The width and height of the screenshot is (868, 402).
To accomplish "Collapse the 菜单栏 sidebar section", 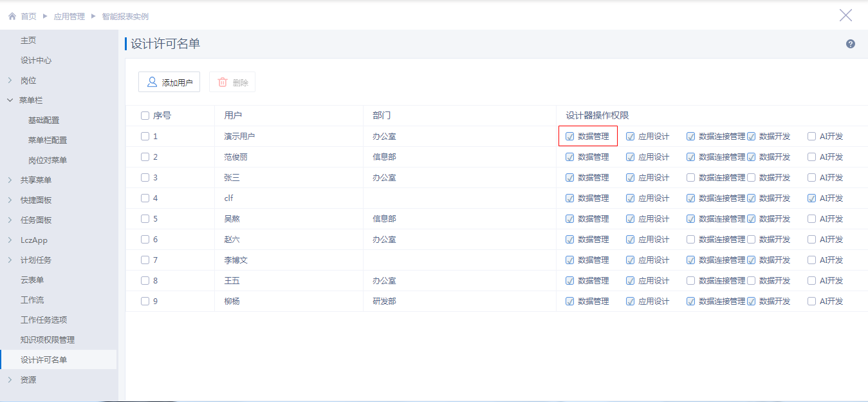I will point(10,100).
